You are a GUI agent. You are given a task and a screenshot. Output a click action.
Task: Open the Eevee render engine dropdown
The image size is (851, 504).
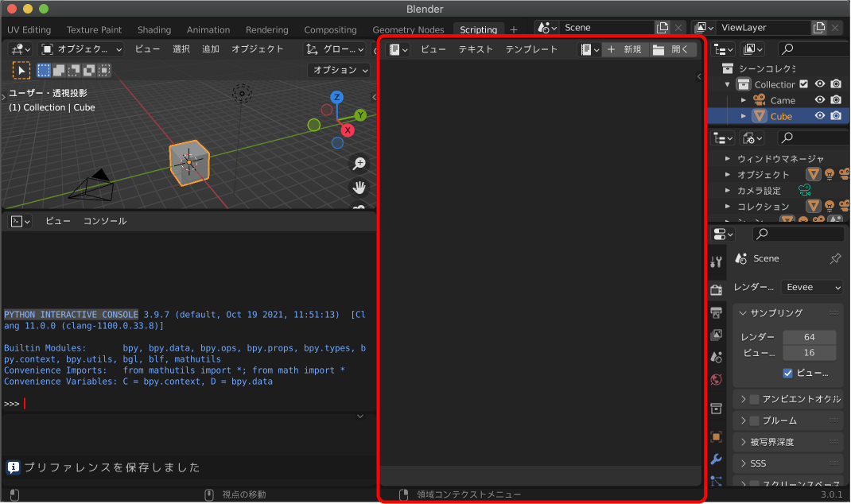[x=811, y=288]
